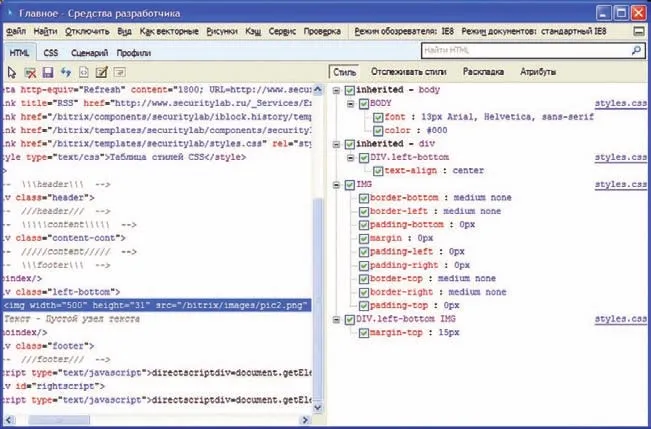Uncheck the text-align : center checkbox
The width and height of the screenshot is (651, 429).
coord(377,171)
